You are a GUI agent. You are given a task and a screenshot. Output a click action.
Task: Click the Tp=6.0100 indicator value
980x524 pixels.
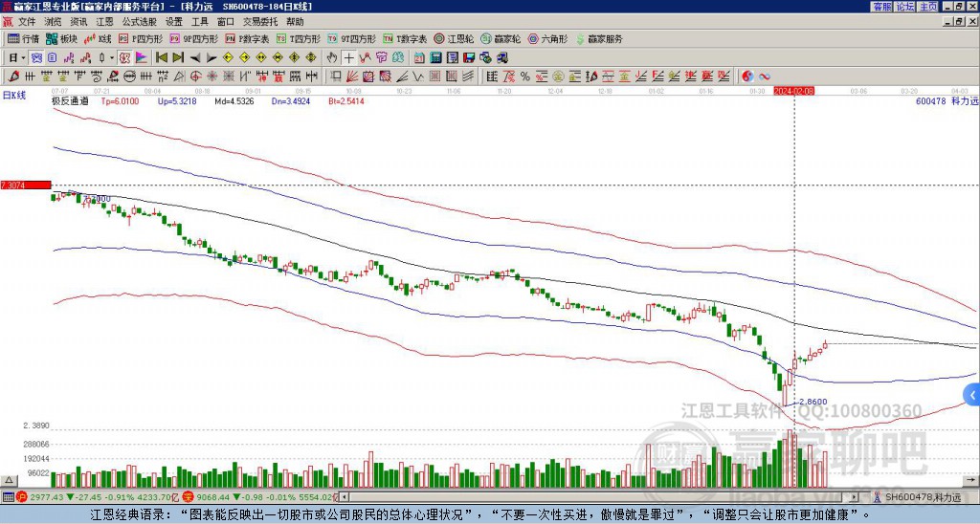pos(120,101)
